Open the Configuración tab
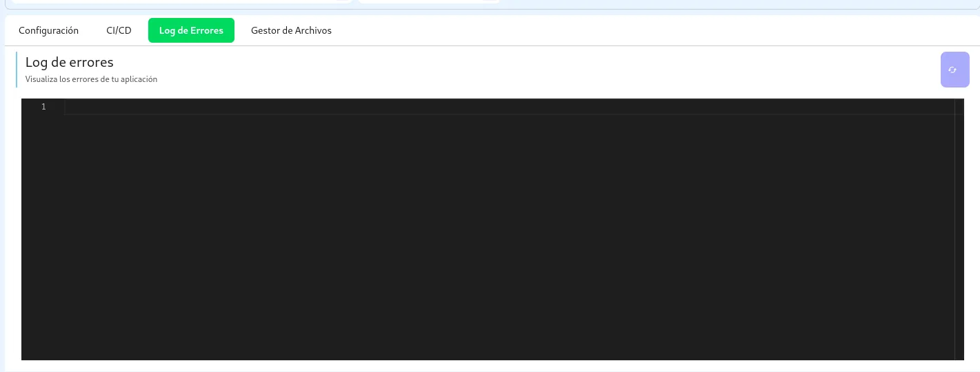The width and height of the screenshot is (980, 372). tap(48, 30)
